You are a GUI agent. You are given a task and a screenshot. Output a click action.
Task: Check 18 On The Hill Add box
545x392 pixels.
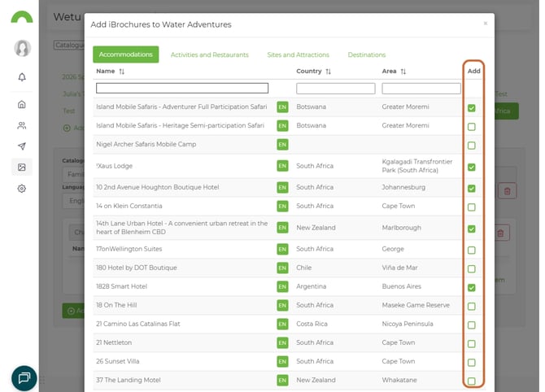472,306
